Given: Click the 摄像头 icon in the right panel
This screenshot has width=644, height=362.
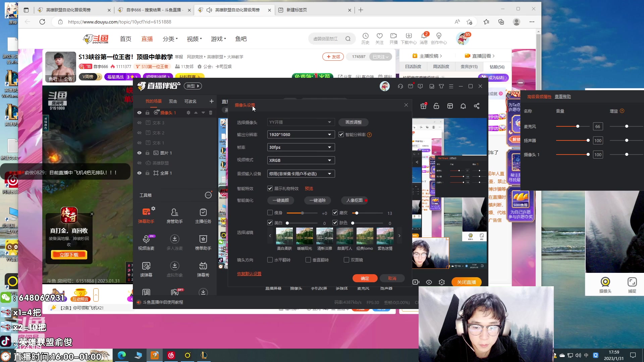Looking at the screenshot, I should tap(605, 285).
